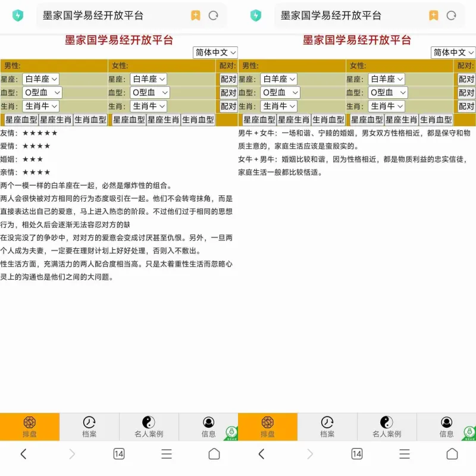Open the browser menu in the right screen
The height and width of the screenshot is (476, 476).
(x=405, y=454)
